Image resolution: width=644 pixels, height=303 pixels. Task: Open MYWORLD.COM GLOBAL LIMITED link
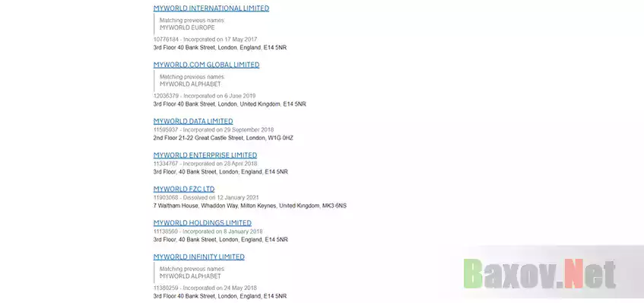pyautogui.click(x=206, y=65)
